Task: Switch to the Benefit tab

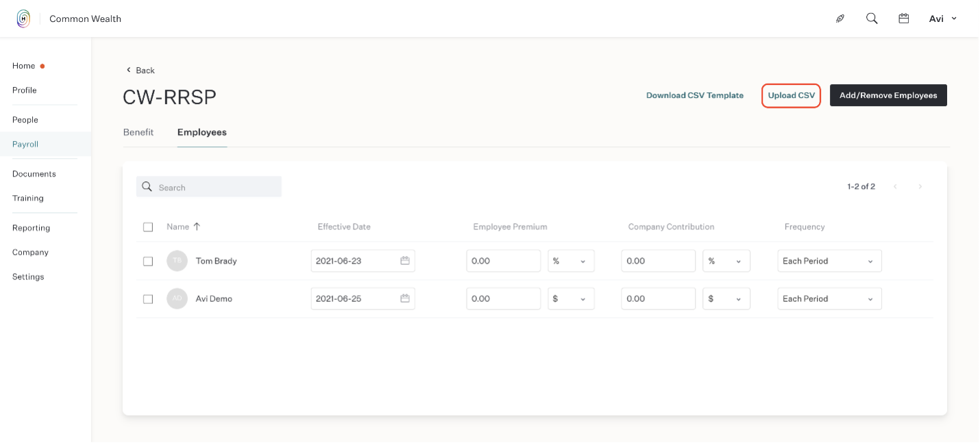Action: click(x=138, y=132)
